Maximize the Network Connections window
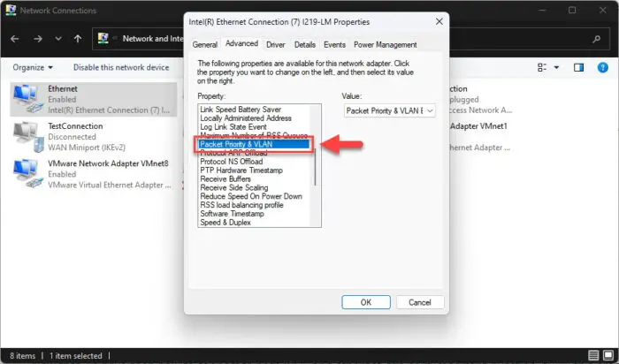Screen dimensions: 619x364 572,11
